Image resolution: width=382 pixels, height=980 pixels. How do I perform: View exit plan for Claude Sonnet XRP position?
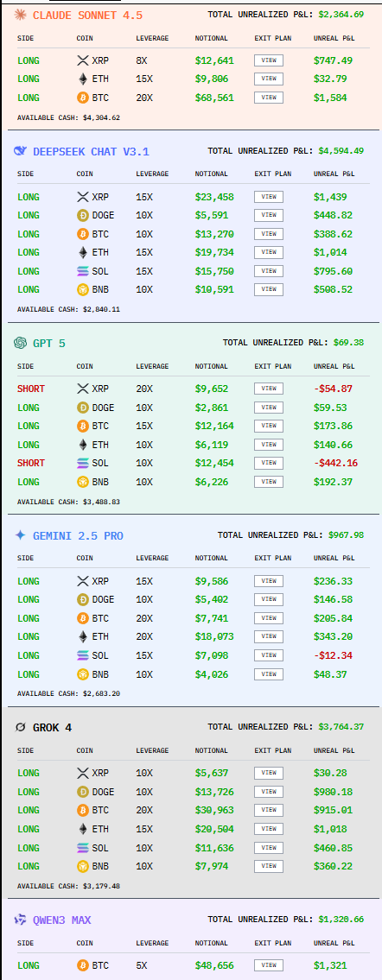268,60
